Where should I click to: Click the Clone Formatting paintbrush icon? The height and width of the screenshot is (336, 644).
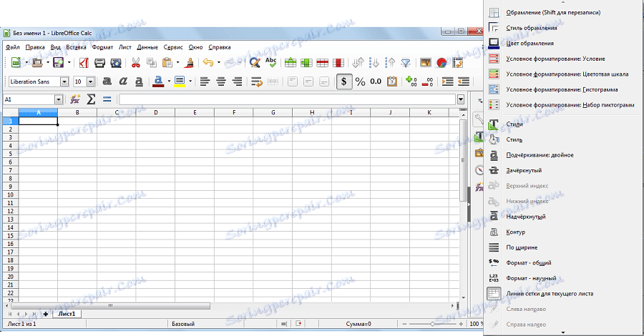(x=189, y=63)
